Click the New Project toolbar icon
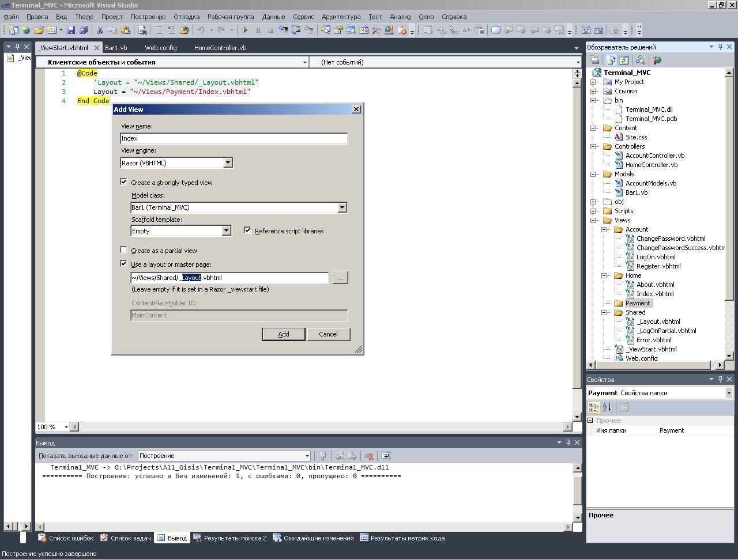This screenshot has width=738, height=560. tap(14, 30)
